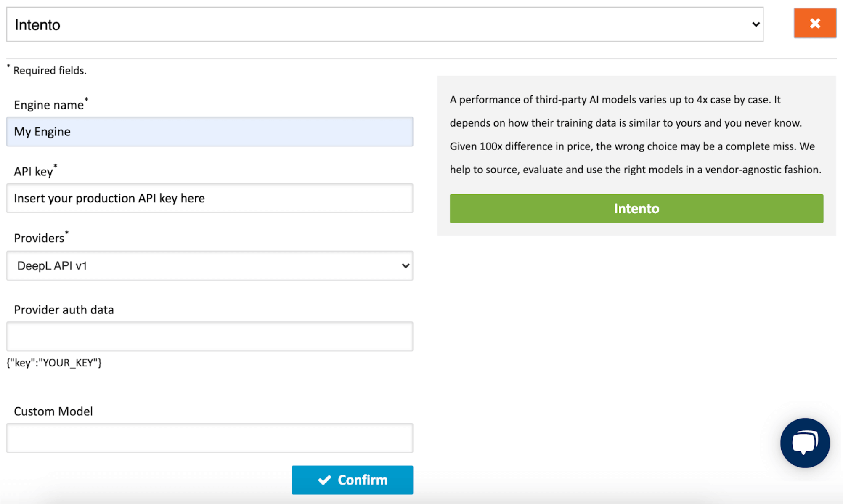Open the green Intento link button

pyautogui.click(x=636, y=209)
